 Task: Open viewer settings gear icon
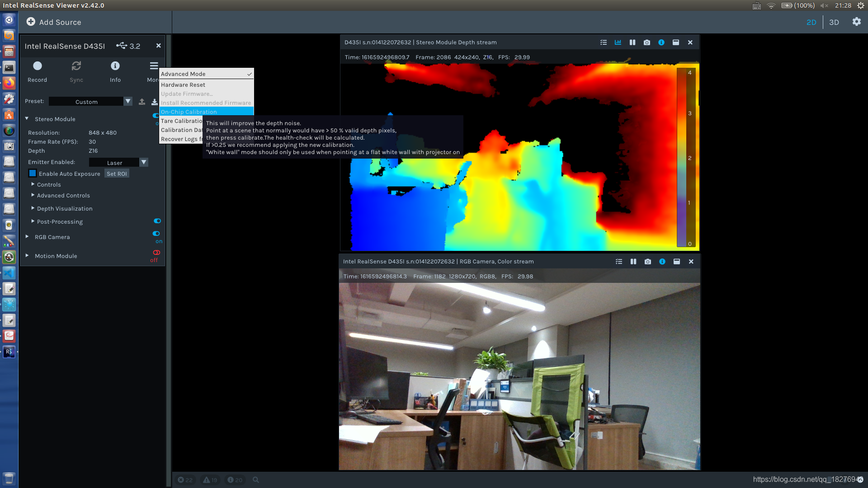857,22
